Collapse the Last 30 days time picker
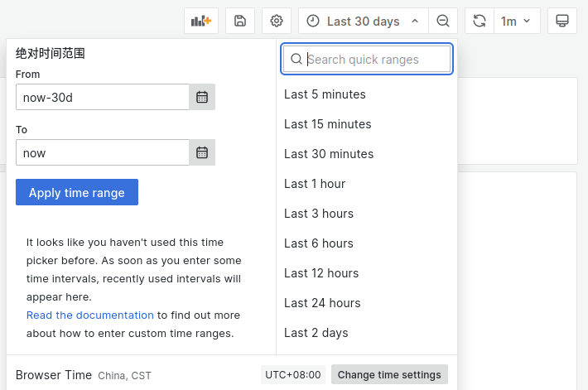 [364, 21]
